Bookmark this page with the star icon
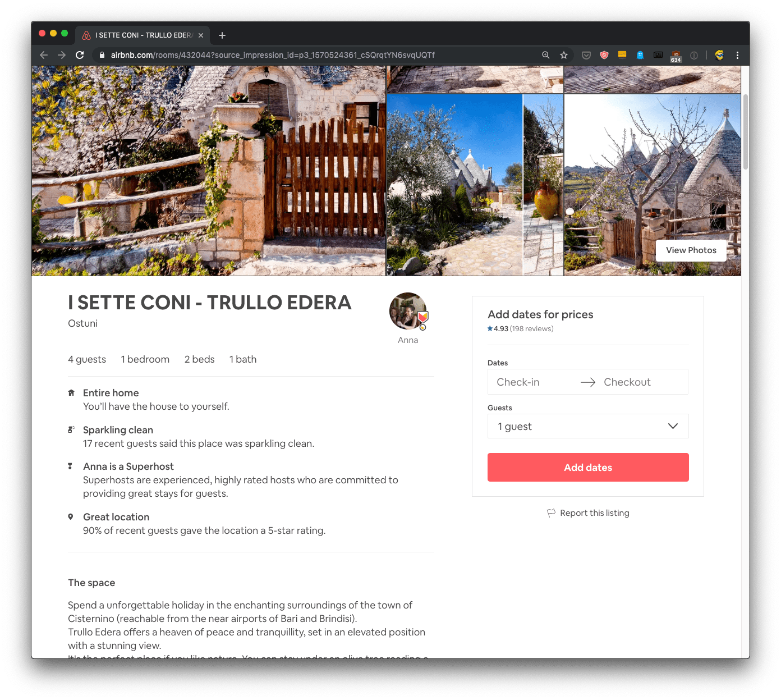 [564, 55]
